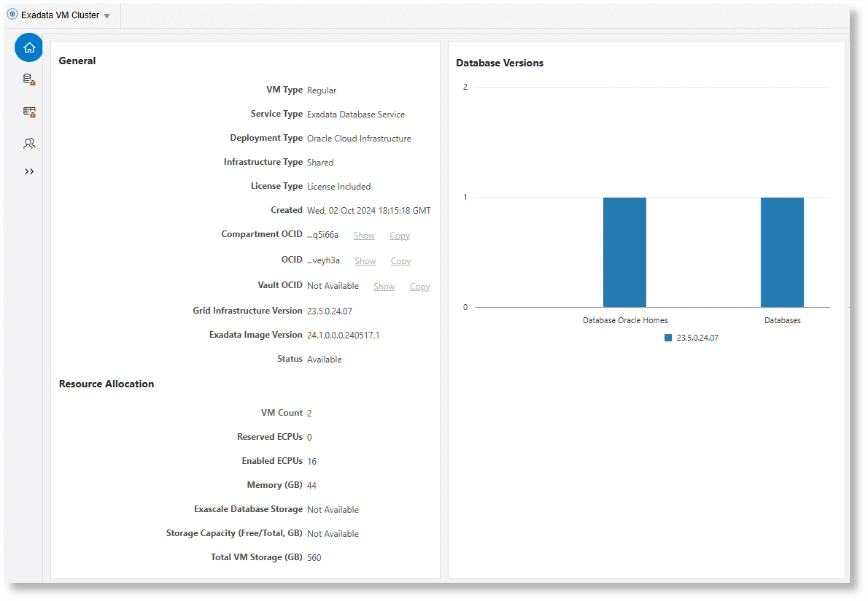Select the Exadata VM Cluster menu title
The width and height of the screenshot is (868, 601).
click(x=61, y=15)
